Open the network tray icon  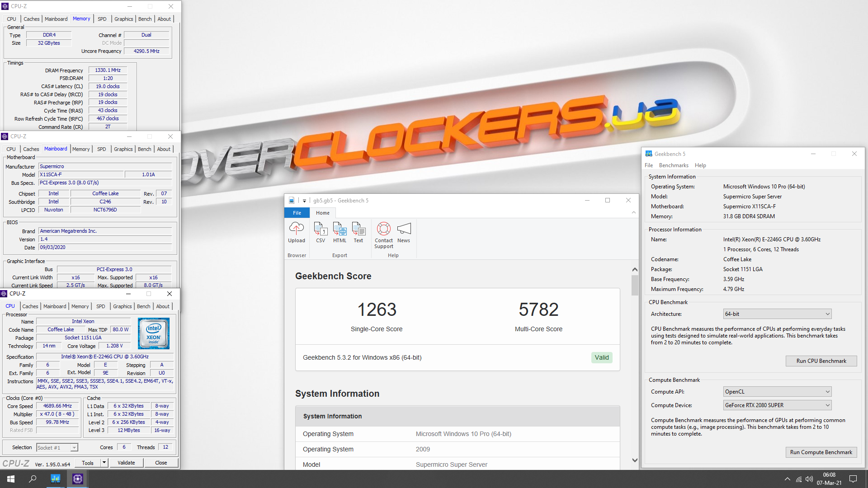pyautogui.click(x=799, y=479)
